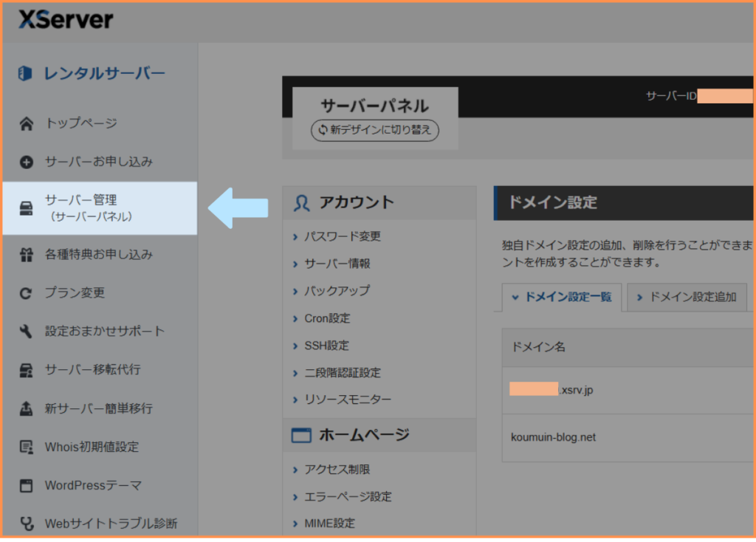
Task: Open サーバーお申し込み in the sidebar
Action: tap(100, 162)
